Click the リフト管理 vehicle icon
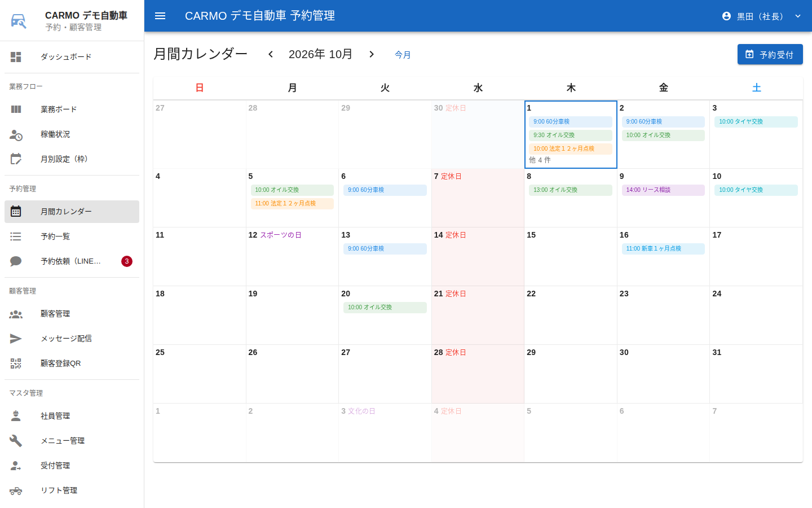 pyautogui.click(x=16, y=491)
